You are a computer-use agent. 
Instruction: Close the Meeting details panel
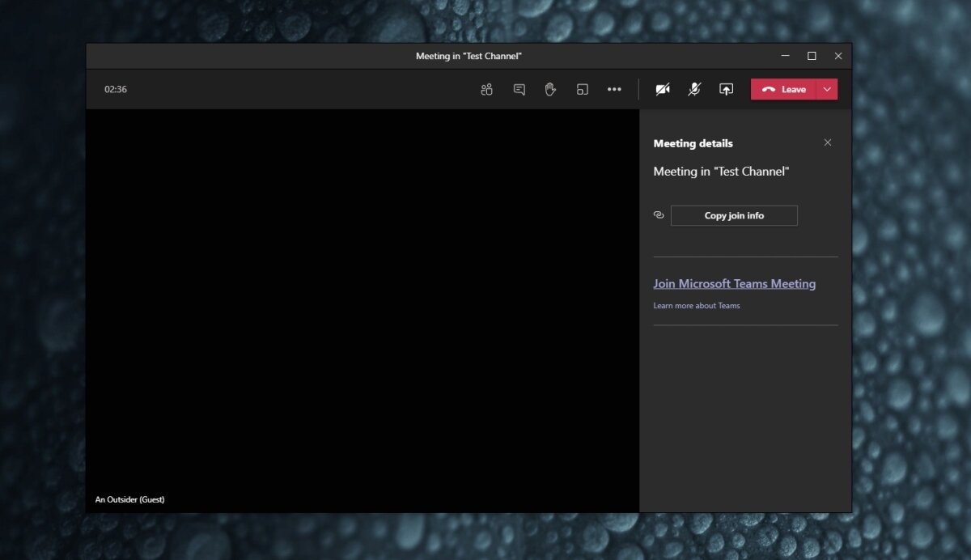pos(827,142)
